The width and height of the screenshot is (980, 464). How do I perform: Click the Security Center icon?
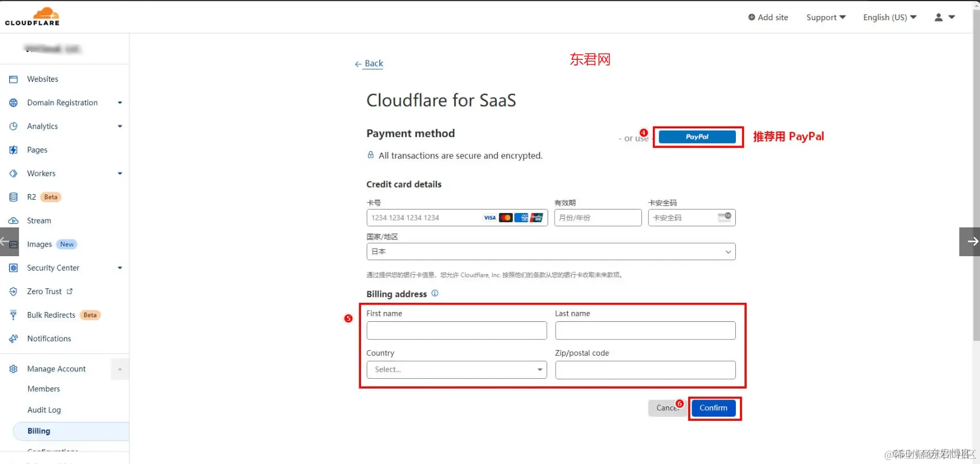13,268
